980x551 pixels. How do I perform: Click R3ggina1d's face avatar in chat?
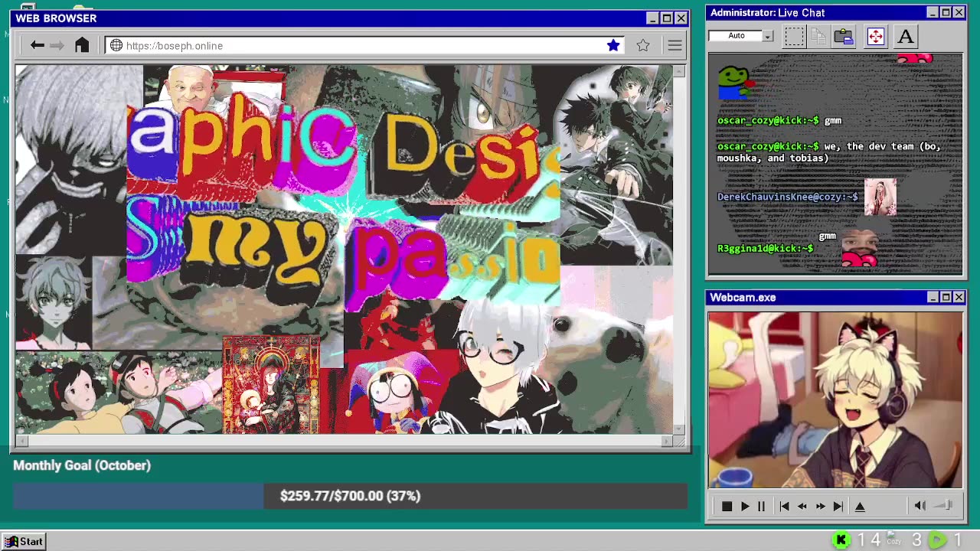858,247
